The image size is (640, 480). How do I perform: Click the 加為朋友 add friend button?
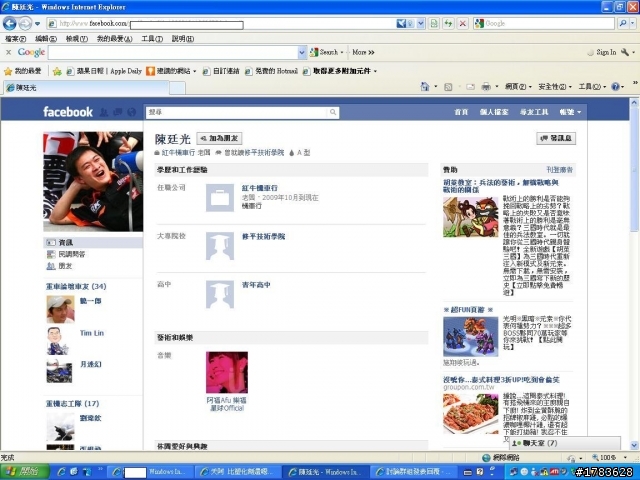click(x=219, y=138)
